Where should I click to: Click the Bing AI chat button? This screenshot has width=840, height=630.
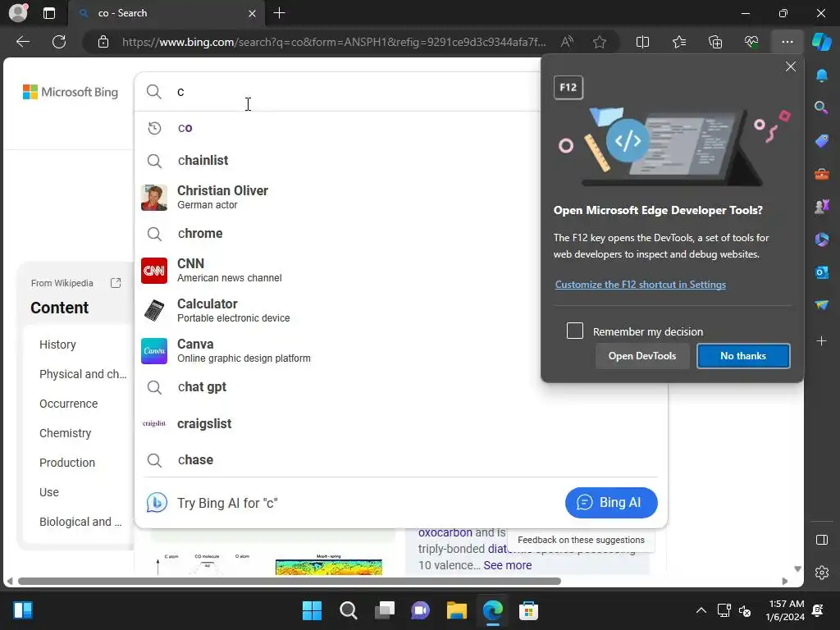(610, 503)
